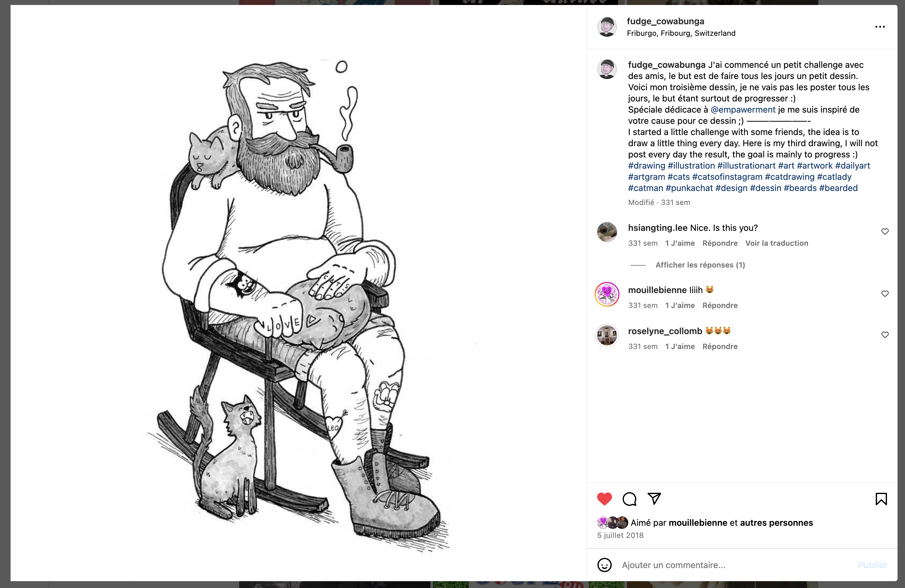905x588 pixels.
Task: Click the comment speech bubble icon
Action: click(629, 499)
